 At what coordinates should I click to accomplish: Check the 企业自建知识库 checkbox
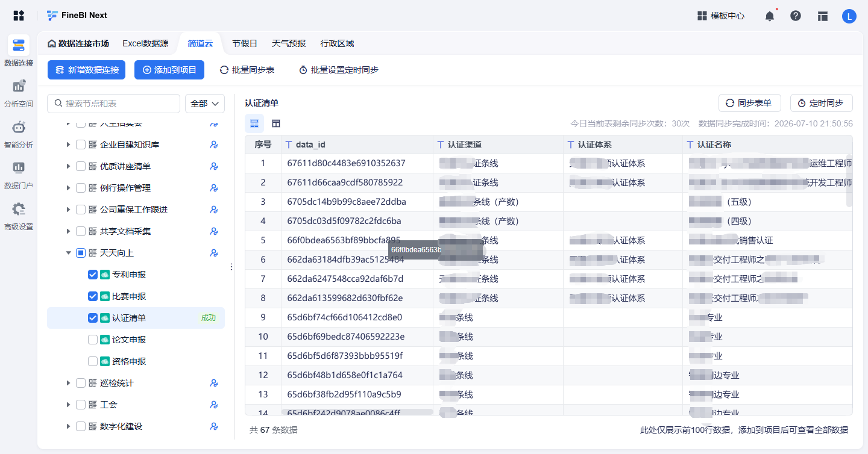(81, 145)
